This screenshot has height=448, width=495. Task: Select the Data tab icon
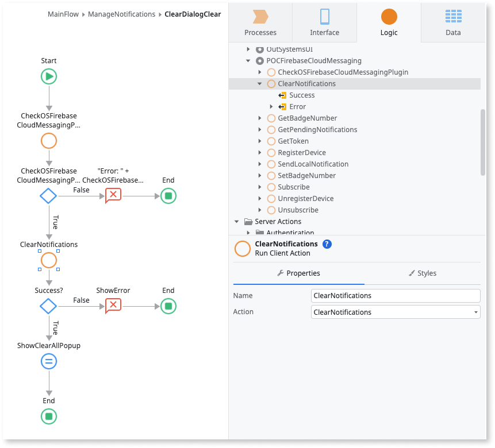pos(452,22)
